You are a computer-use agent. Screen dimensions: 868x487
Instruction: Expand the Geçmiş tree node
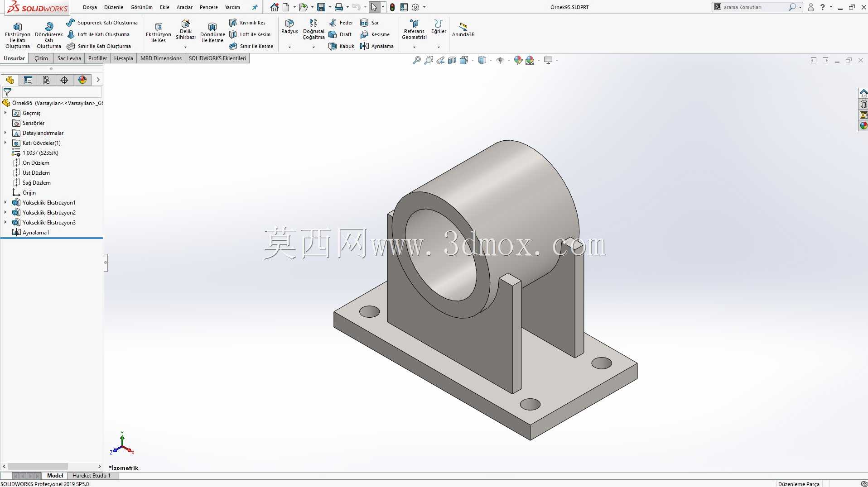point(5,113)
